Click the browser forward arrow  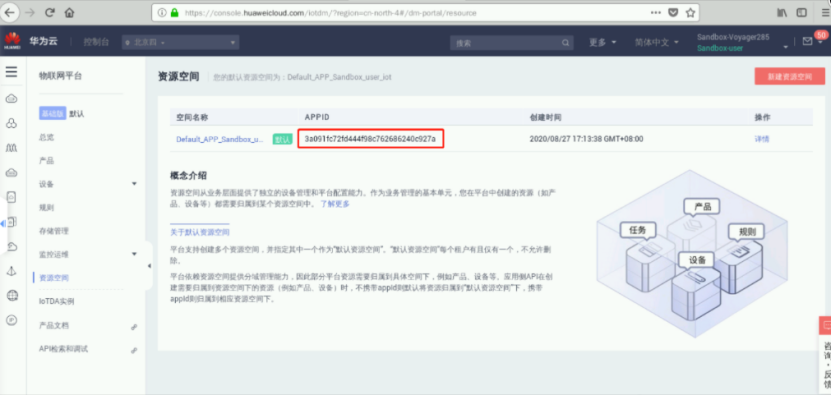pos(30,13)
